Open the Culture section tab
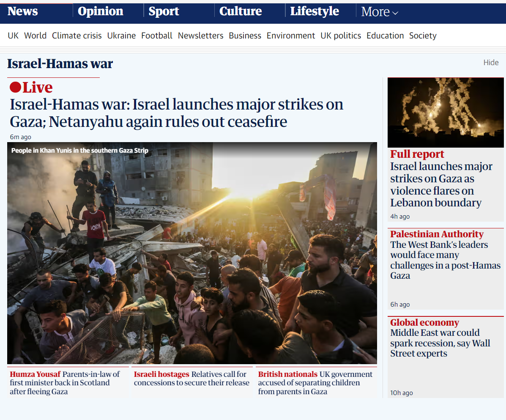The width and height of the screenshot is (506, 420). (241, 11)
